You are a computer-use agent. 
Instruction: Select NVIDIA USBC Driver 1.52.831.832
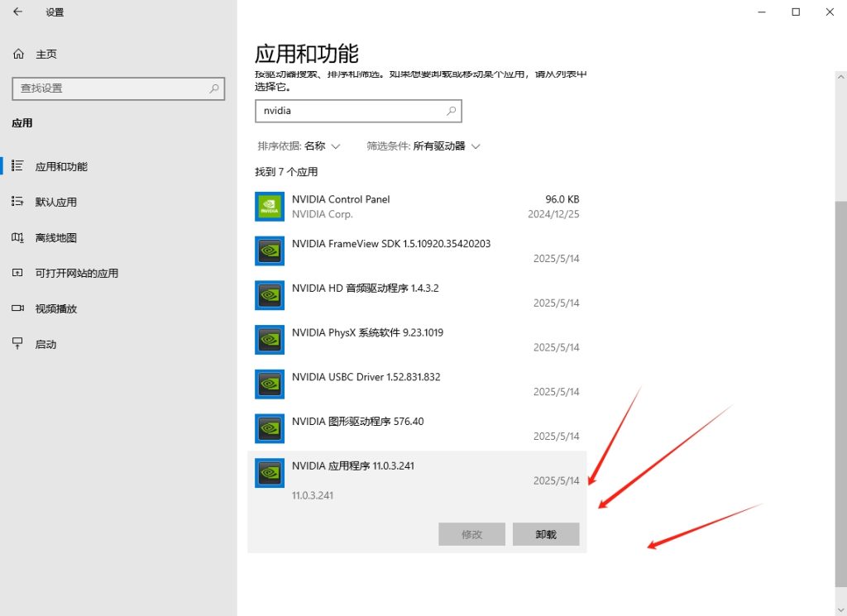point(417,384)
